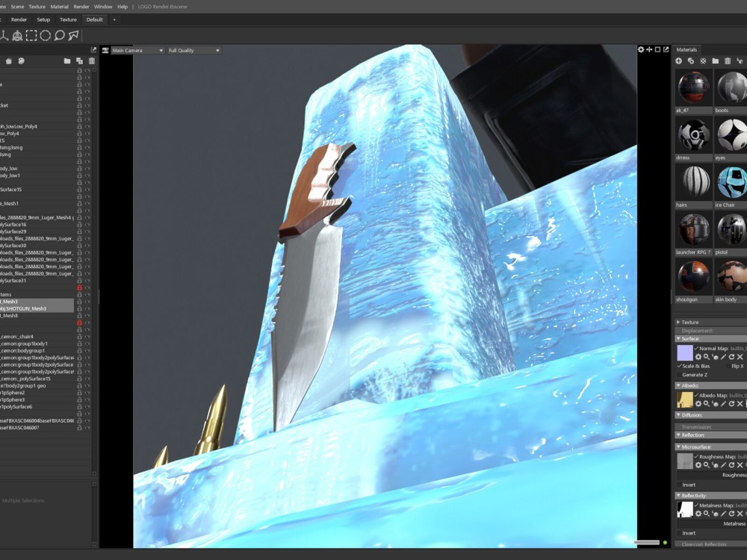Image resolution: width=747 pixels, height=560 pixels.
Task: Click the palette icon in scene toolbar
Action: (x=21, y=61)
